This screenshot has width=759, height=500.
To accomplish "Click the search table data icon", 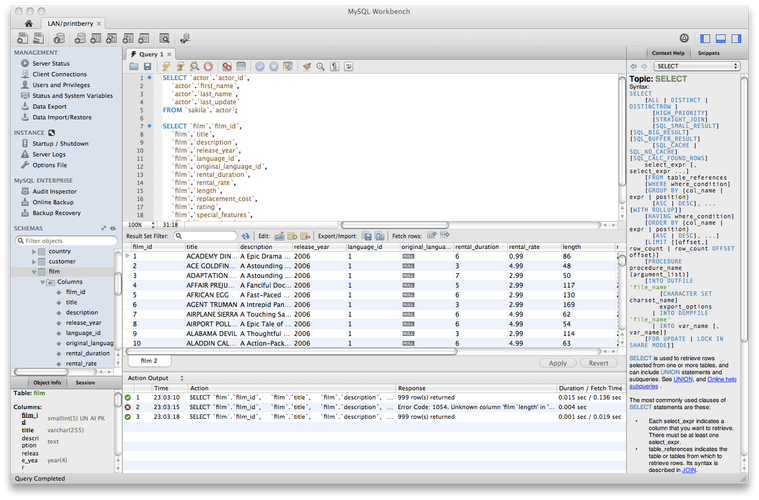I will coord(164,38).
